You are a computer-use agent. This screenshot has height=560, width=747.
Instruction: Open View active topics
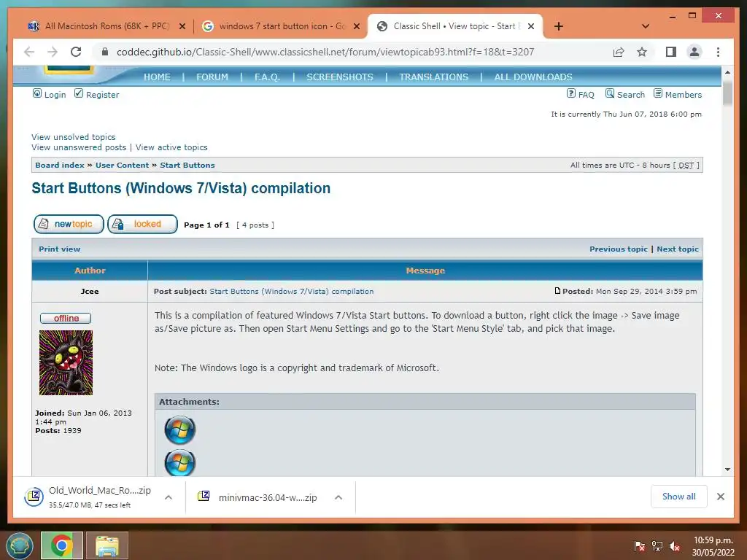(x=171, y=147)
